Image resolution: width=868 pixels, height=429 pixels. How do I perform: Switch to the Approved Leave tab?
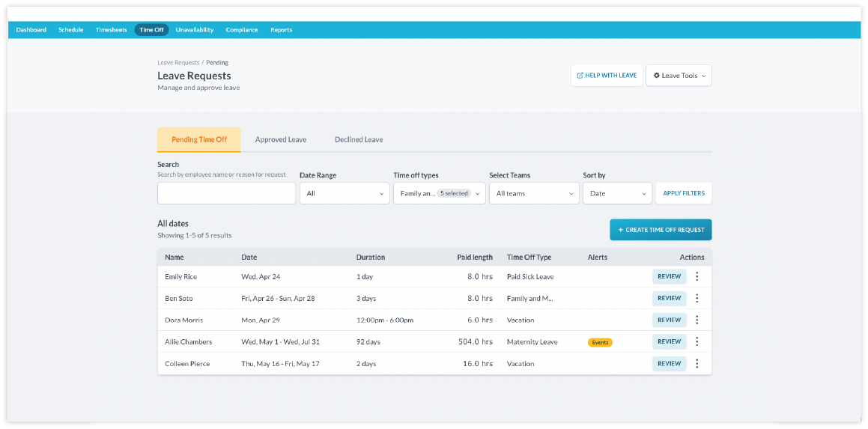coord(281,139)
